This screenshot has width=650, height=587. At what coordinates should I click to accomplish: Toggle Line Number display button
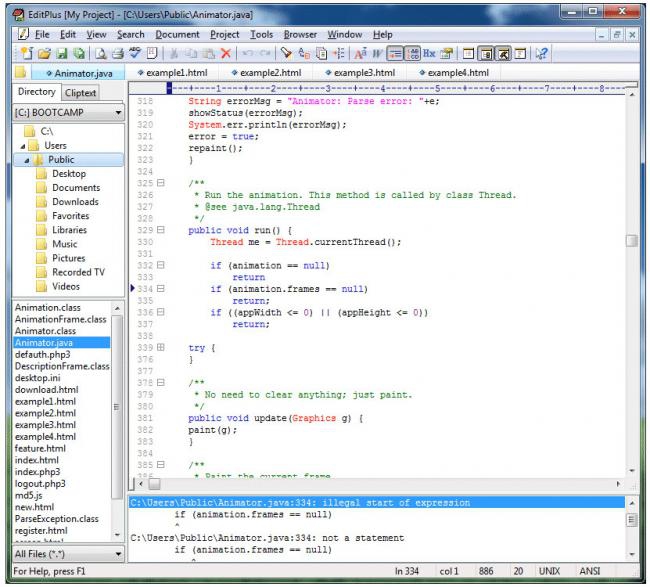tap(412, 53)
